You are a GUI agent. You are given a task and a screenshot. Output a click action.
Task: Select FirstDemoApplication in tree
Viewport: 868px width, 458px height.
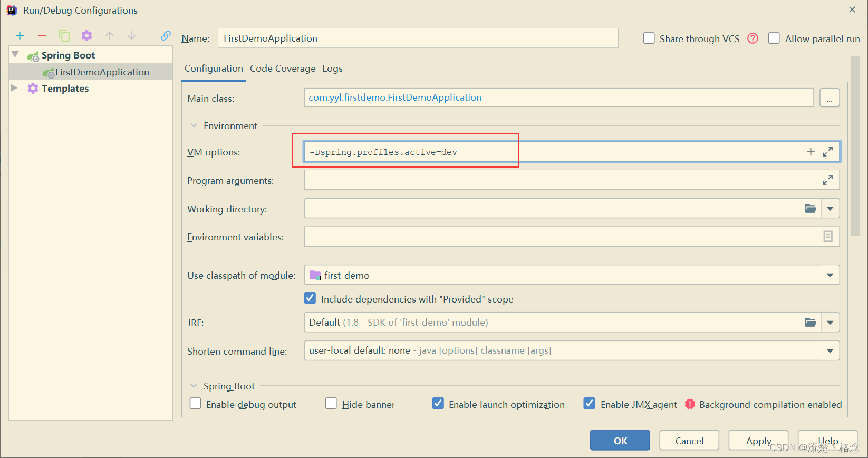(91, 72)
